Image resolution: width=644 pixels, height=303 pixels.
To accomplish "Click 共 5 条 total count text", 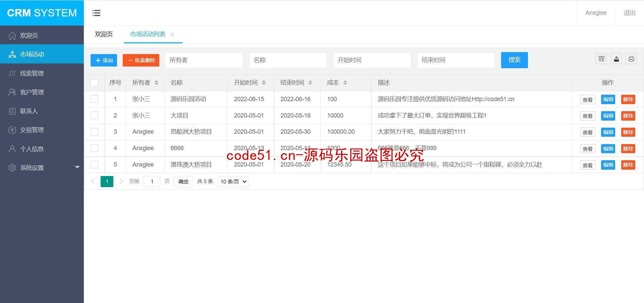I will (x=205, y=181).
